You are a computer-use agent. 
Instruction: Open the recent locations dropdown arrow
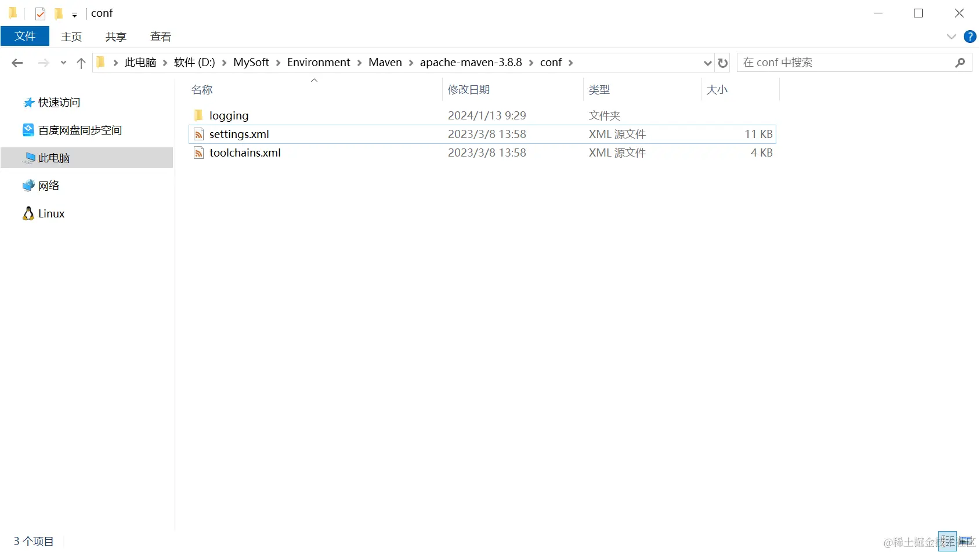click(63, 63)
